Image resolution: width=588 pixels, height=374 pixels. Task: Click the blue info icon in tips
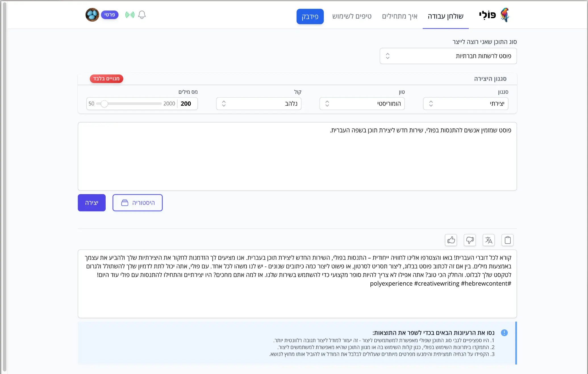(504, 333)
